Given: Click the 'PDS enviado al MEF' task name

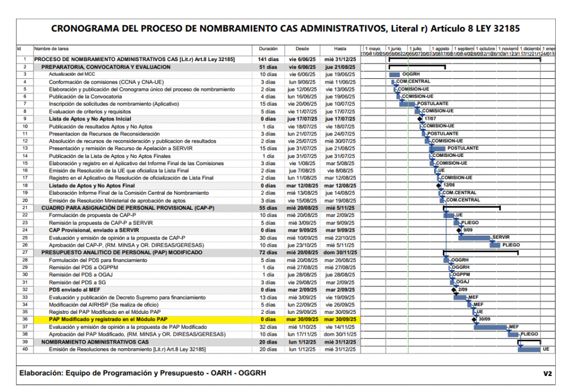Looking at the screenshot, I should pyautogui.click(x=75, y=290).
